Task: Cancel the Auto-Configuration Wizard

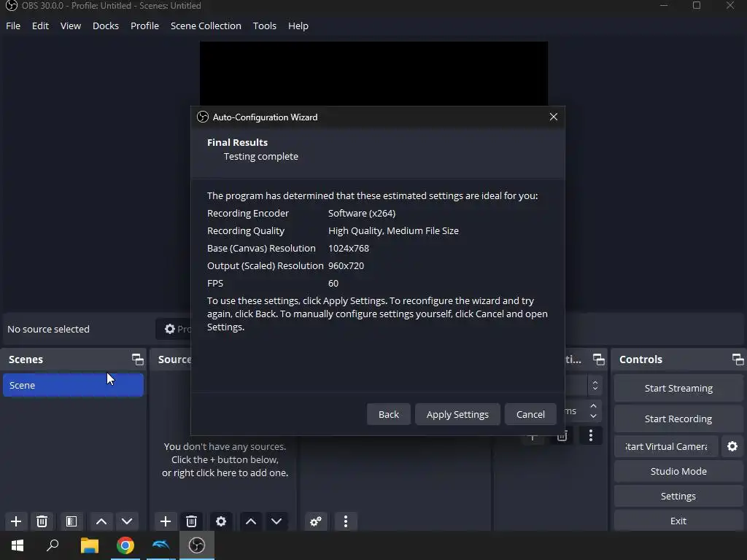Action: (530, 414)
